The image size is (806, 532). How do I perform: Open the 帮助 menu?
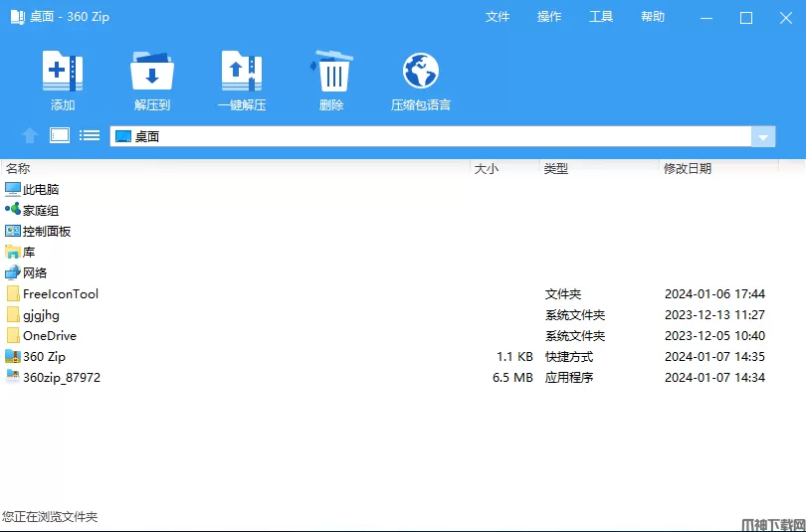(653, 17)
